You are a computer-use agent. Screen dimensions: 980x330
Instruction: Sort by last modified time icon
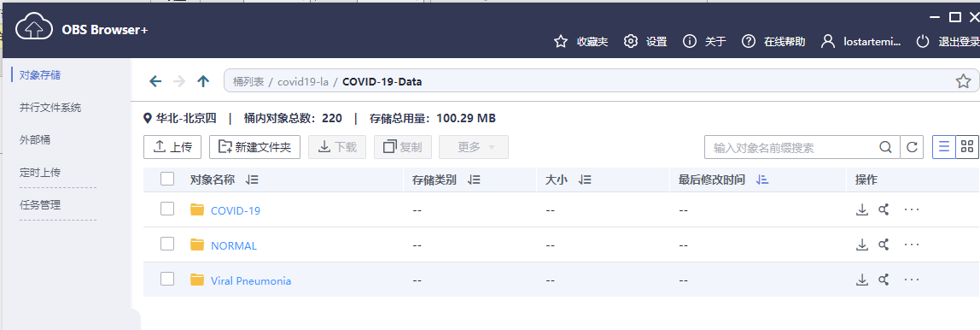(761, 180)
